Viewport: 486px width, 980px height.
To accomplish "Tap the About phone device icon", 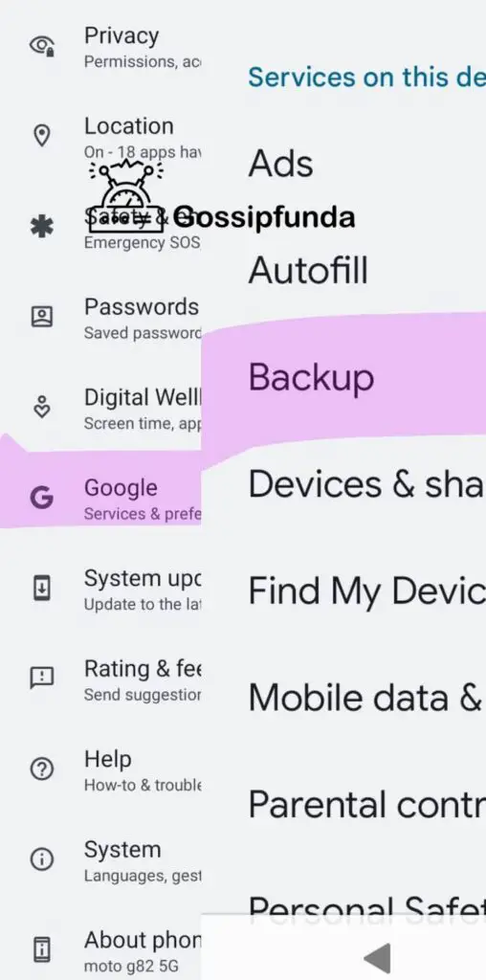I will pyautogui.click(x=42, y=950).
